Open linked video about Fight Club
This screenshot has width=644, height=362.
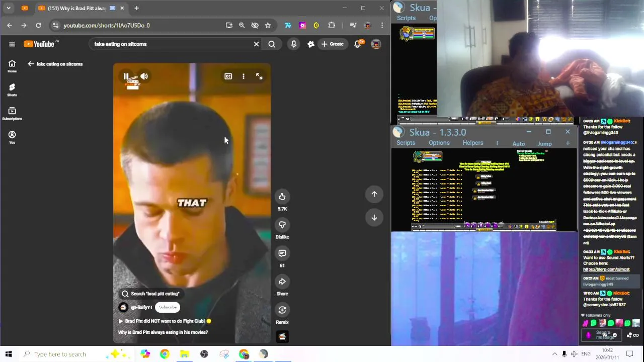(x=165, y=321)
